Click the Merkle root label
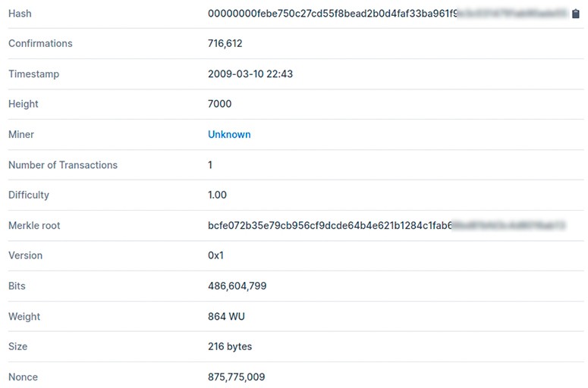Viewport: 588px width, 388px height. tap(34, 226)
